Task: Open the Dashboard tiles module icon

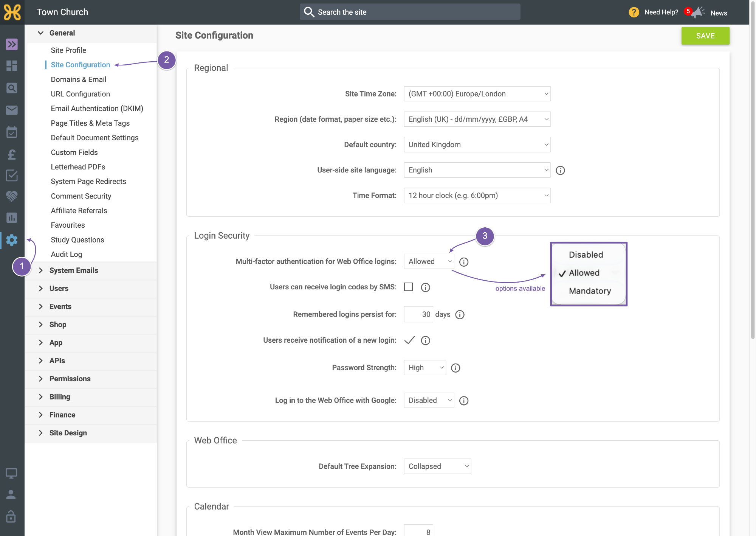Action: point(12,66)
